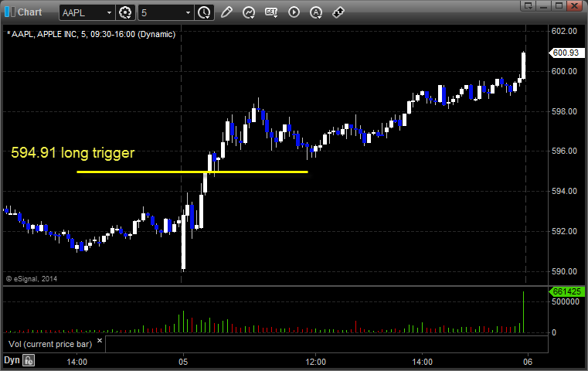Open the circled A alerts menu
This screenshot has height=371, width=588.
click(316, 12)
